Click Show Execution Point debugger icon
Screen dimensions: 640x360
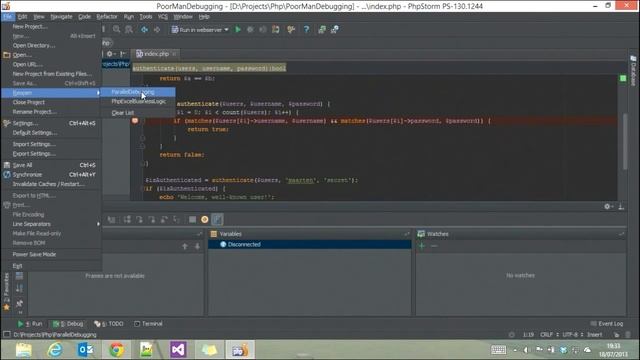pyautogui.click(x=111, y=220)
